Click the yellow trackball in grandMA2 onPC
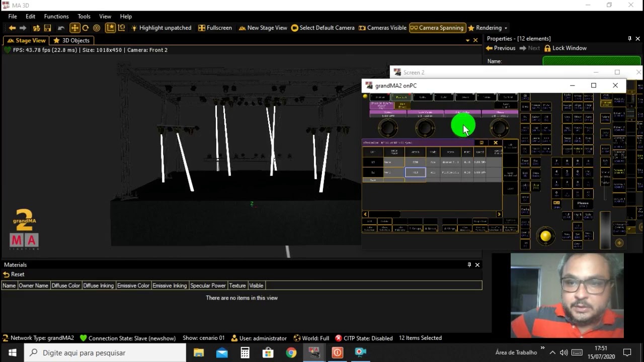 tap(545, 236)
